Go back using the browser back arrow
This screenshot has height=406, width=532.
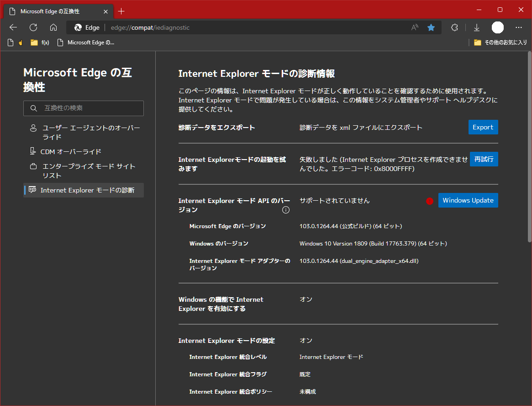point(13,27)
